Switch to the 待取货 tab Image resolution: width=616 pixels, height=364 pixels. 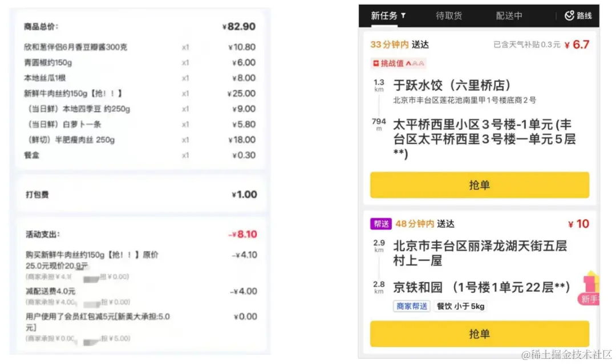449,15
